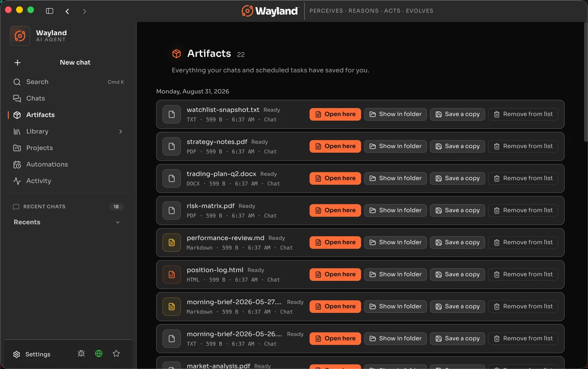The image size is (588, 369).
Task: Remove risk-matrix.pdf from list
Action: click(523, 210)
